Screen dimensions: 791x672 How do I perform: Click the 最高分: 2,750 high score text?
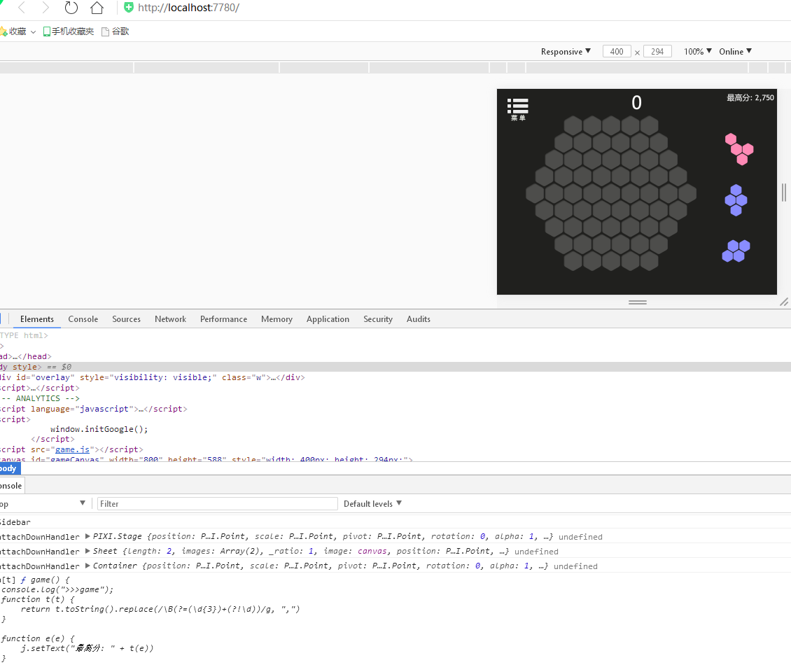[x=750, y=98]
